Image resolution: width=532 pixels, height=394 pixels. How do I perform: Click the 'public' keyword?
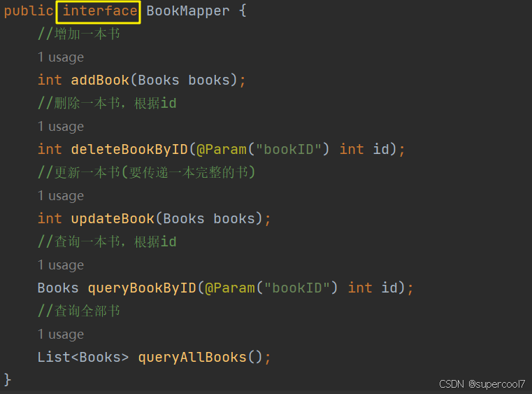pos(29,11)
